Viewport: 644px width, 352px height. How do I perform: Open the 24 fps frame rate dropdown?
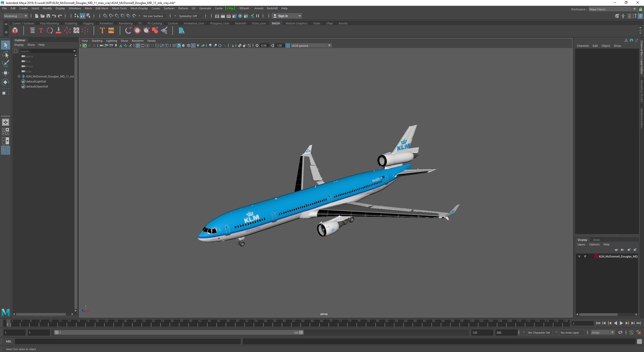tap(602, 332)
